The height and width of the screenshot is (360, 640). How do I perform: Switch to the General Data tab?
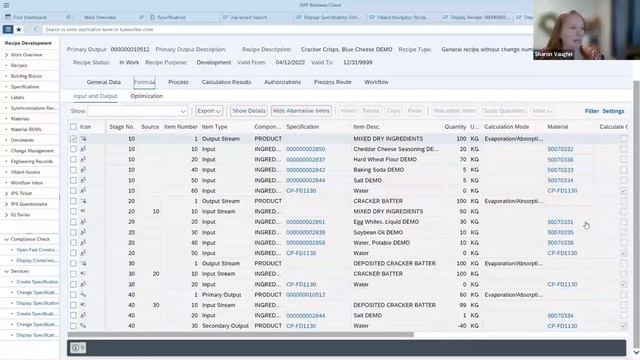click(104, 82)
